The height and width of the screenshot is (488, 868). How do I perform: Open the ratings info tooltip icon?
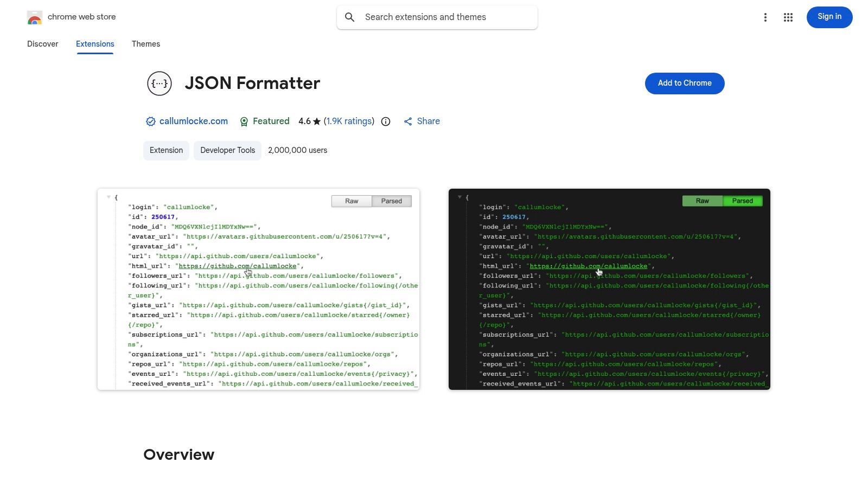pyautogui.click(x=385, y=121)
